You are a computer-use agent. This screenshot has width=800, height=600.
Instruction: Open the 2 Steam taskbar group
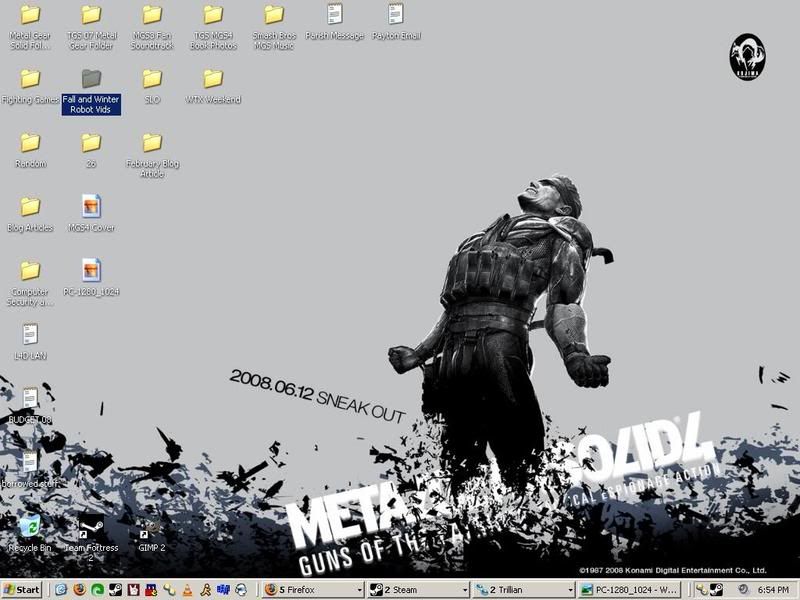[x=419, y=590]
